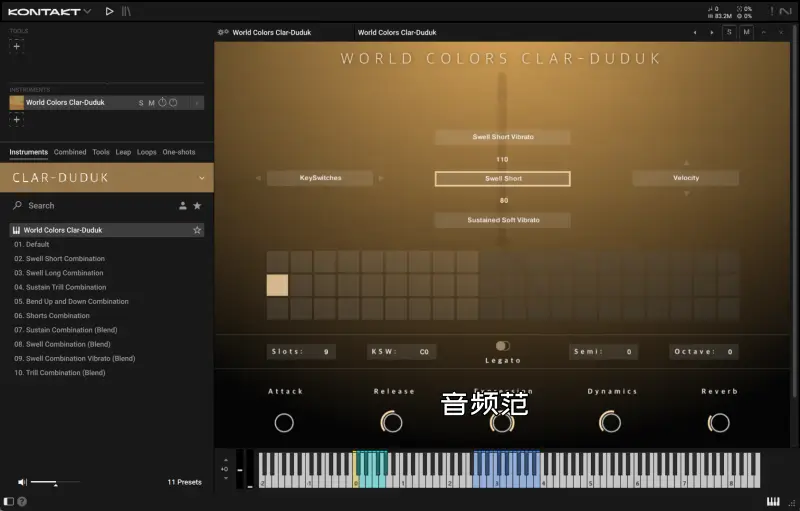Collapse the instrument header caret
Image resolution: width=800 pixels, height=511 pixels.
tap(764, 32)
